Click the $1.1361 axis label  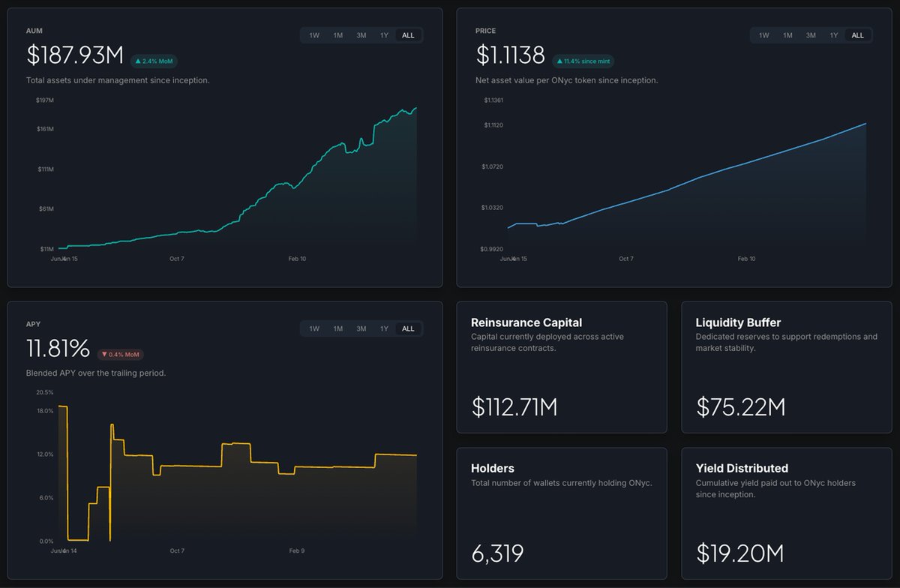pyautogui.click(x=493, y=100)
